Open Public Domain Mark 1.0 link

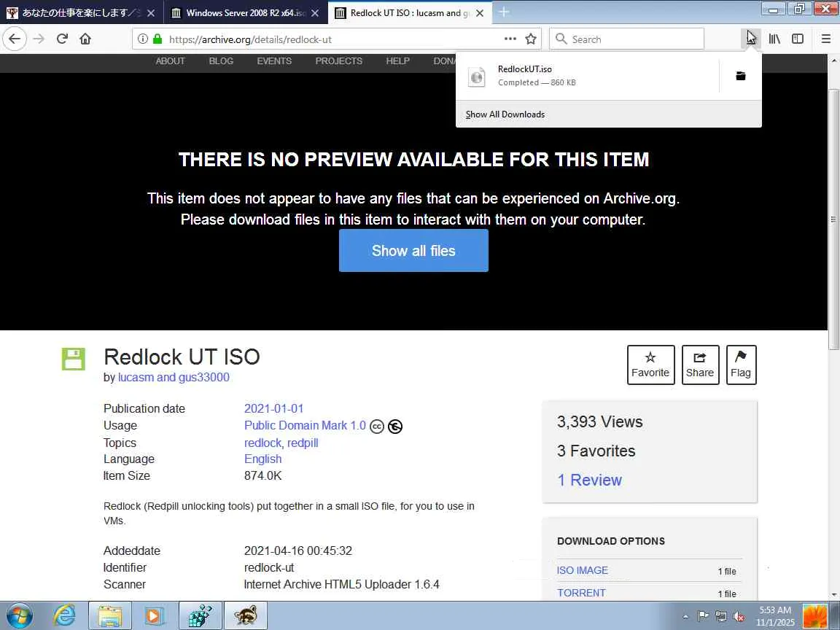pos(305,425)
